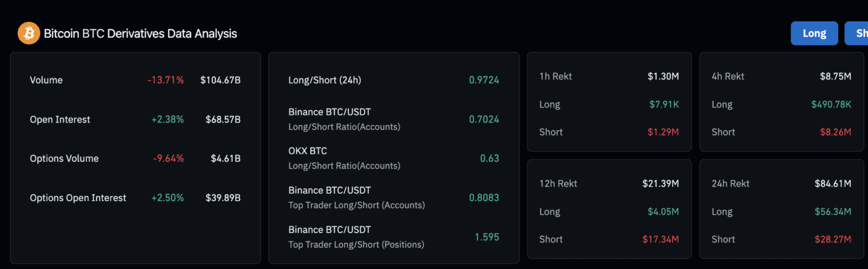Screen dimensions: 868x269
Task: Click the 24h Rekt total $84.61M
Action: [832, 184]
